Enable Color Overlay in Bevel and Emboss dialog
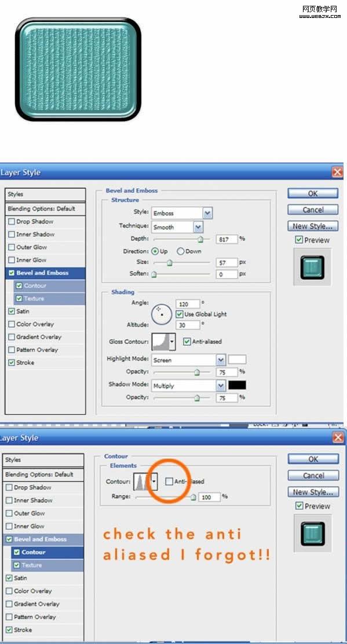This screenshot has height=644, width=347. click(x=11, y=324)
